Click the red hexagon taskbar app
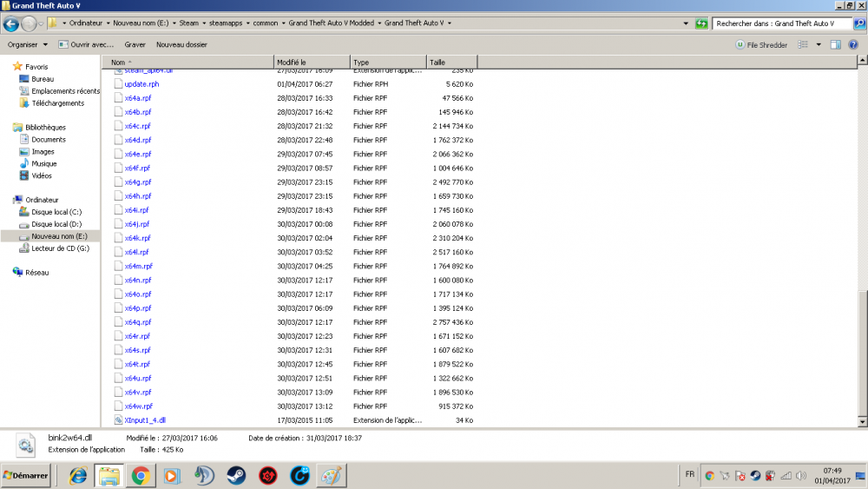Viewport: 868px width, 489px height. point(268,476)
